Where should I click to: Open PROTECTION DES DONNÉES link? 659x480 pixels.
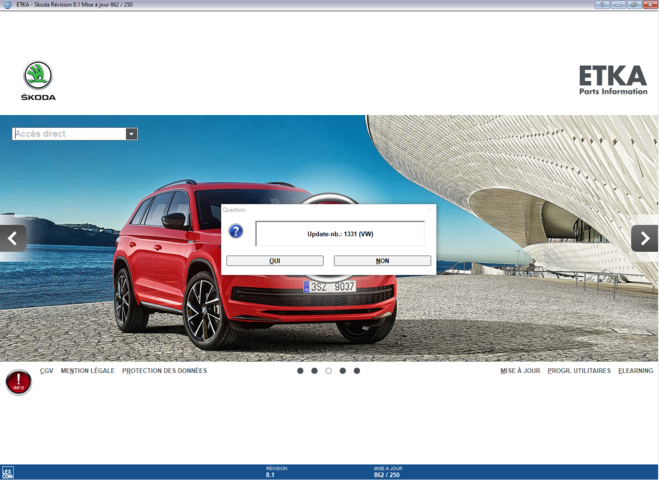pos(165,371)
